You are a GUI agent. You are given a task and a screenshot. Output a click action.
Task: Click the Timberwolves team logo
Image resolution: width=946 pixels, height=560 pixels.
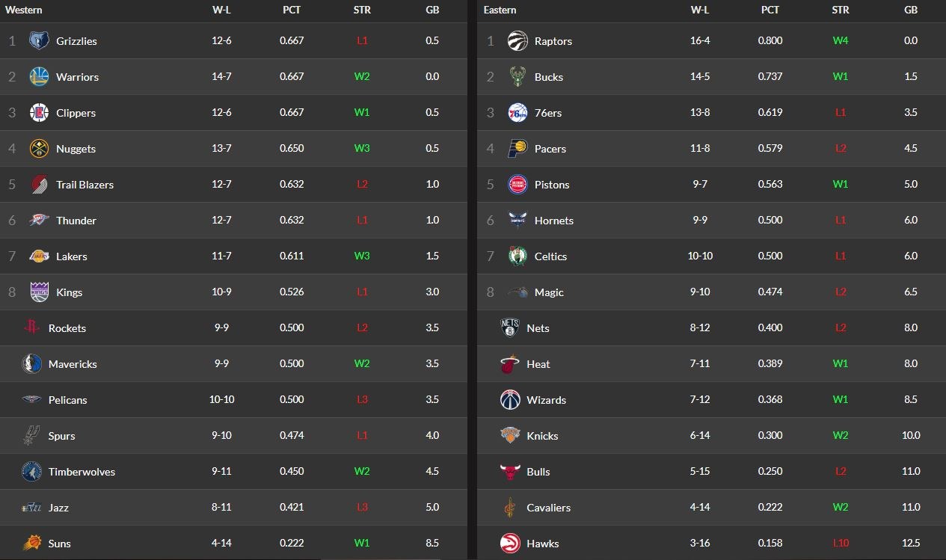[x=31, y=472]
